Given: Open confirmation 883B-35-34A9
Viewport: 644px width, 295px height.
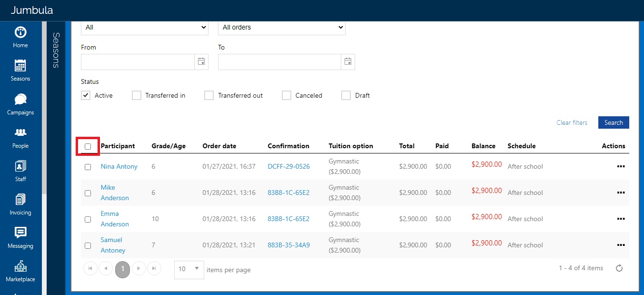Looking at the screenshot, I should [x=288, y=245].
